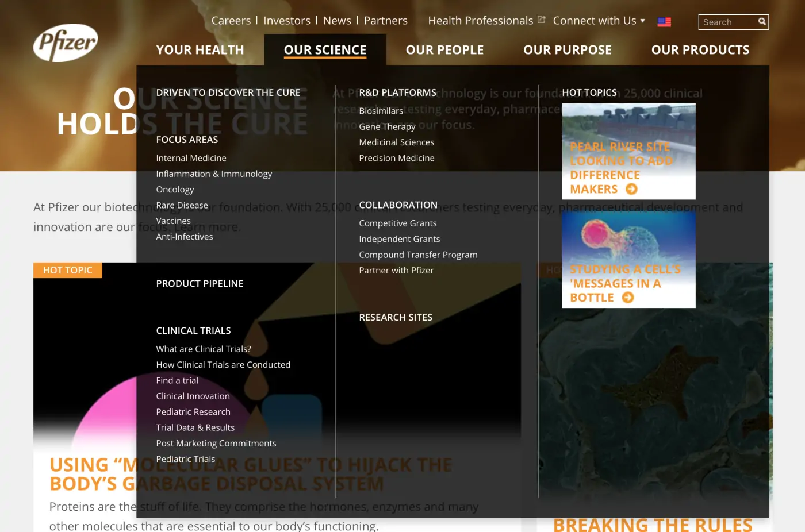
Task: Go to Research Sites
Action: tap(396, 317)
